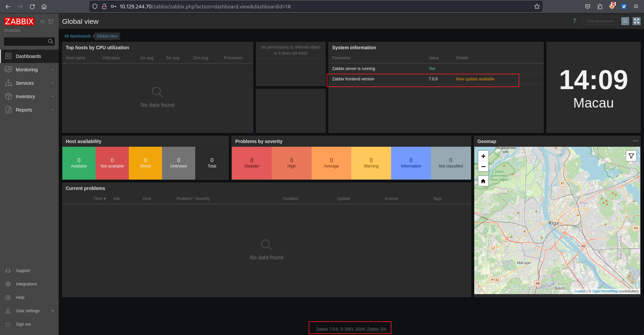Hide the sidebar using the arrow-square icon
Screen dimensions: 644x335
coord(51,21)
